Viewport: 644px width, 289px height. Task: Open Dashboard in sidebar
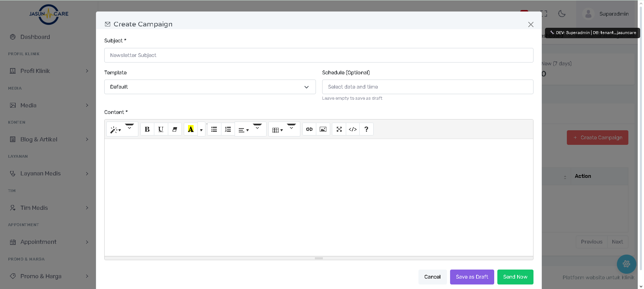[35, 37]
